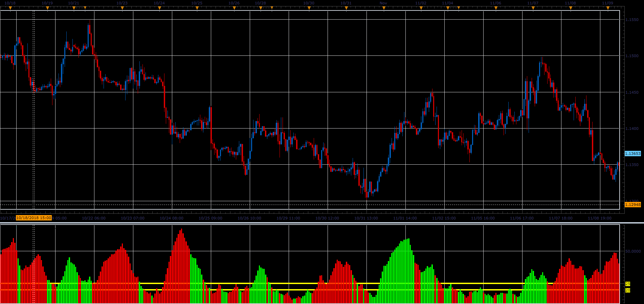Click the 10/24 08:00 time axis label

[172, 218]
